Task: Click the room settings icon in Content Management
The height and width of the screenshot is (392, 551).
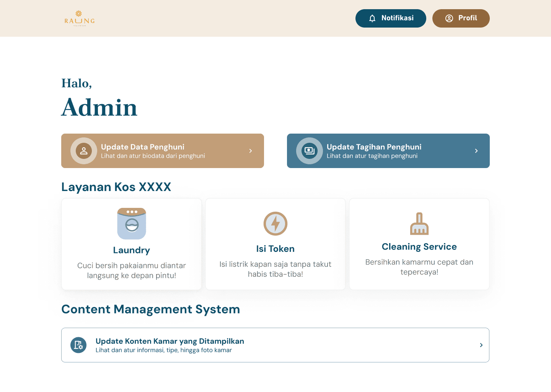Action: pos(78,345)
